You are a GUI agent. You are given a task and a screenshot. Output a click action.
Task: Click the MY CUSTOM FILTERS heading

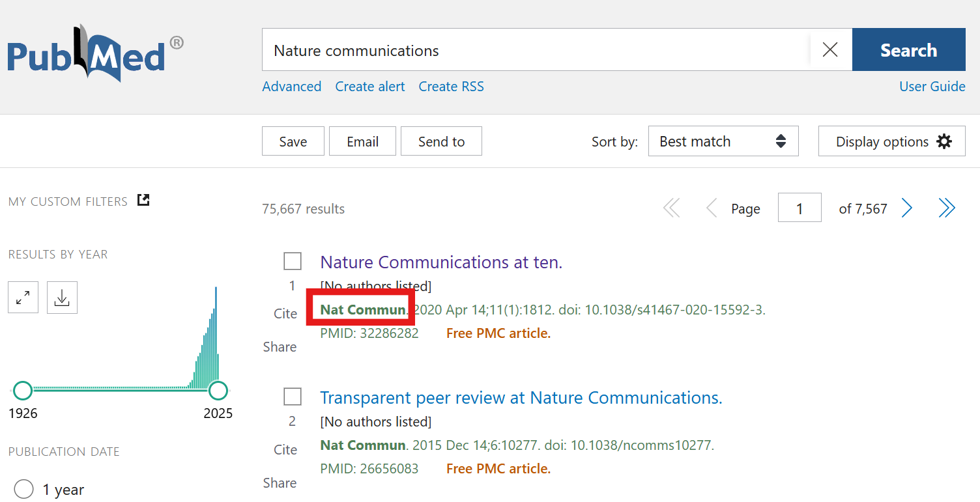point(68,202)
